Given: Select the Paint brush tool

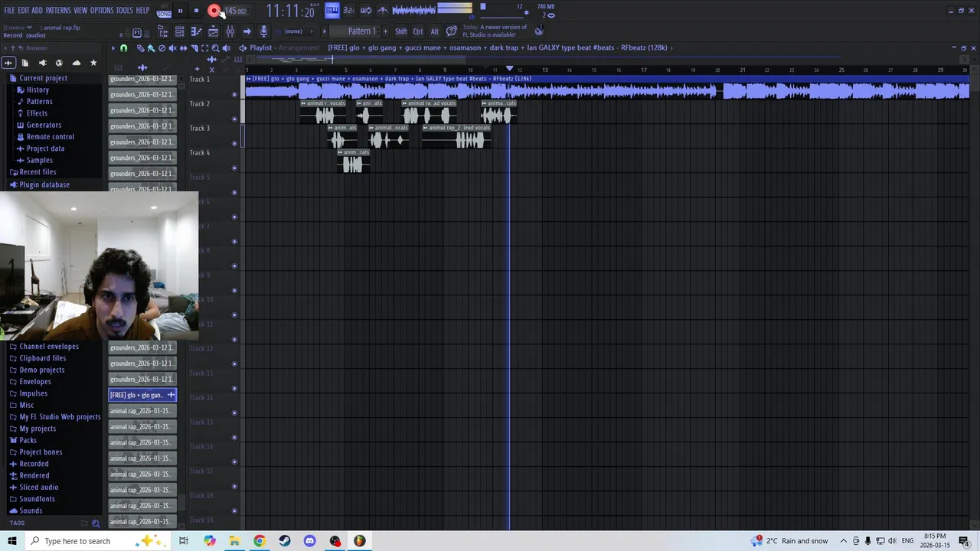Looking at the screenshot, I should tap(151, 48).
